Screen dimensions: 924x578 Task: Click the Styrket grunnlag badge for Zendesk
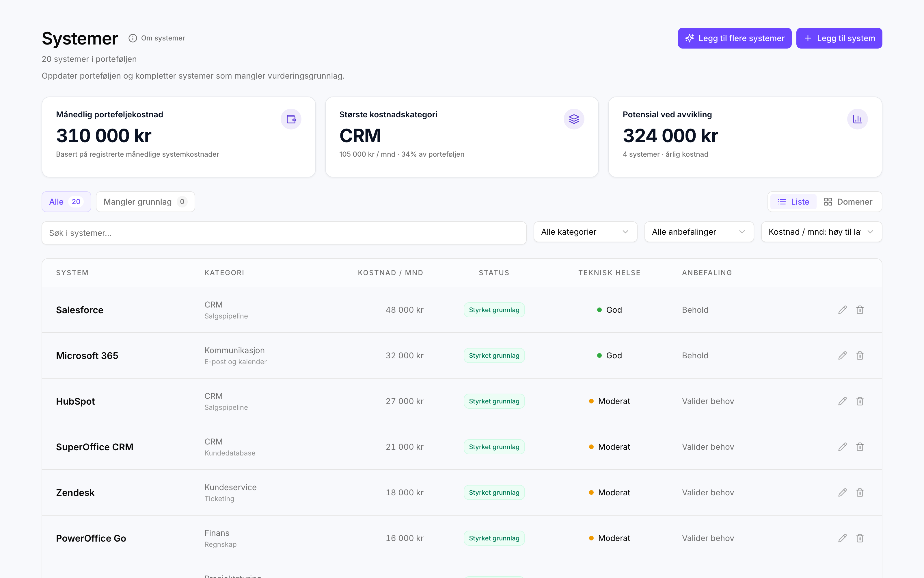(494, 492)
